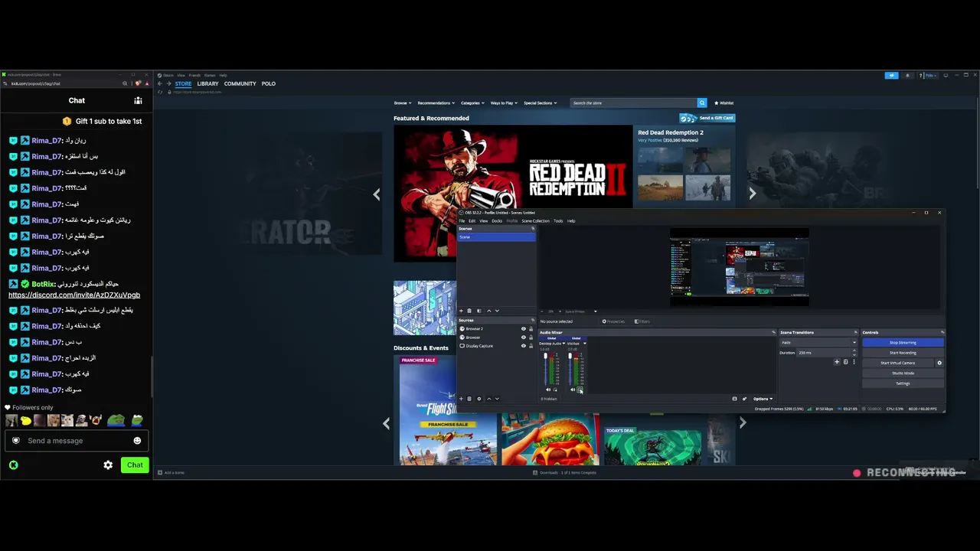Hide the Browser source in OBS

click(x=524, y=337)
